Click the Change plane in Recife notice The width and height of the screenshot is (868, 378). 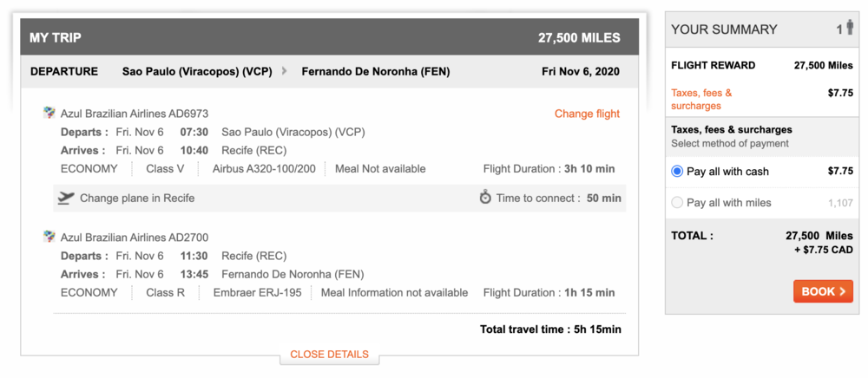[x=137, y=199]
